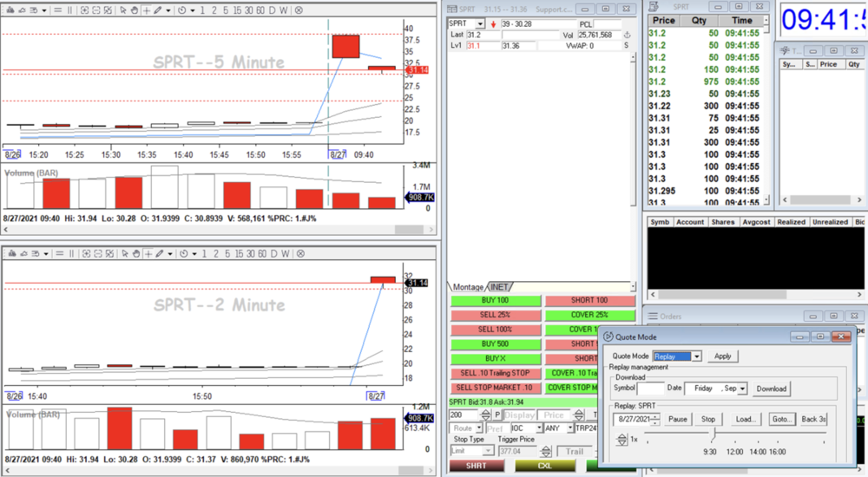Click the CXL cancel button
The image size is (868, 477).
pos(545,466)
